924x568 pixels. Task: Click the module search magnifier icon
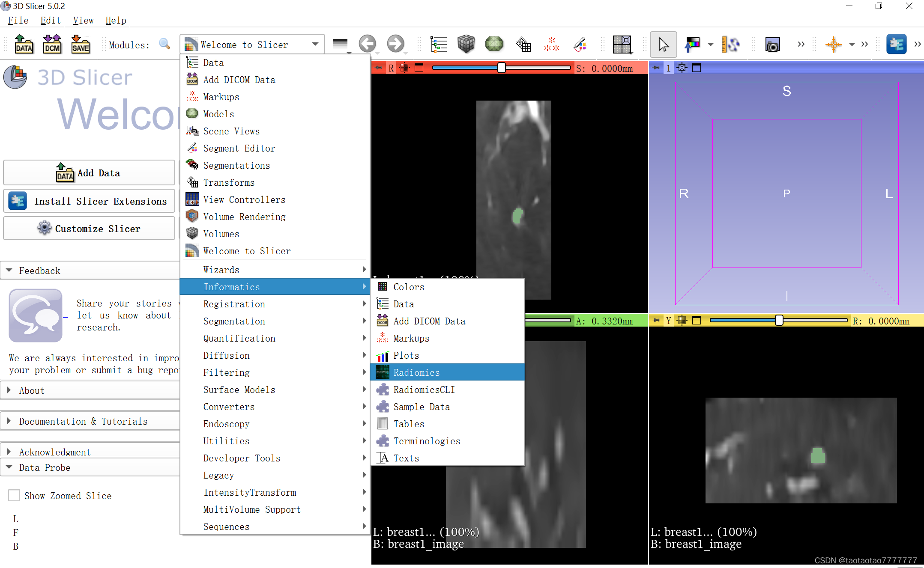tap(164, 44)
